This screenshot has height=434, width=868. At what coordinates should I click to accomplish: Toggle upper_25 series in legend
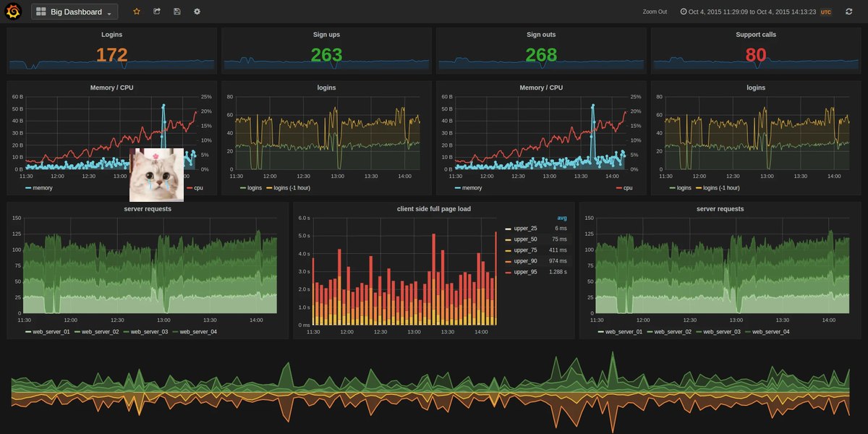tap(524, 229)
